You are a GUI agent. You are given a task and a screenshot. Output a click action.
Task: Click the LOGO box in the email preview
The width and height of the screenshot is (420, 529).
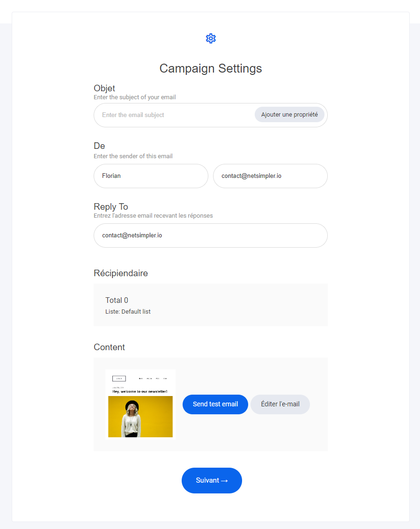(119, 378)
